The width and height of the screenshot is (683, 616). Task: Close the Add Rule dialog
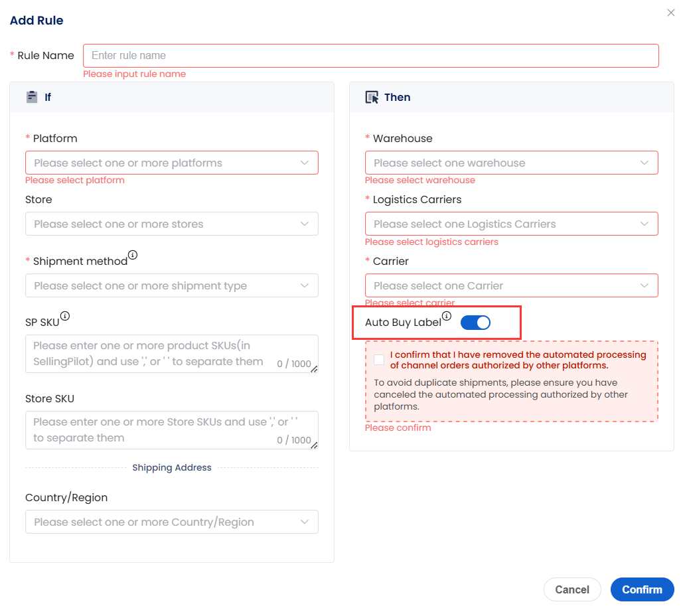(x=671, y=13)
